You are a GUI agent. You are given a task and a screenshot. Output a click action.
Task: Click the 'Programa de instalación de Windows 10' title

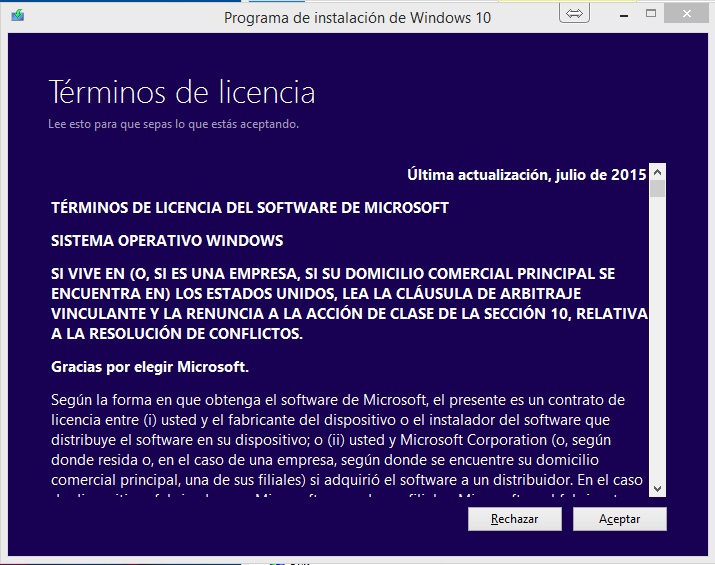tap(357, 18)
